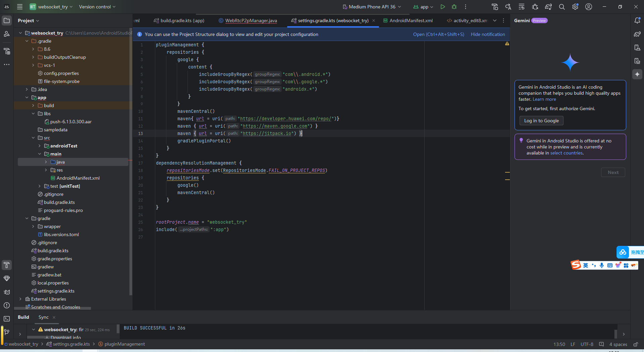Open the Resource Manager sidebar icon
Screen dimensions: 644x352
pyautogui.click(x=7, y=34)
